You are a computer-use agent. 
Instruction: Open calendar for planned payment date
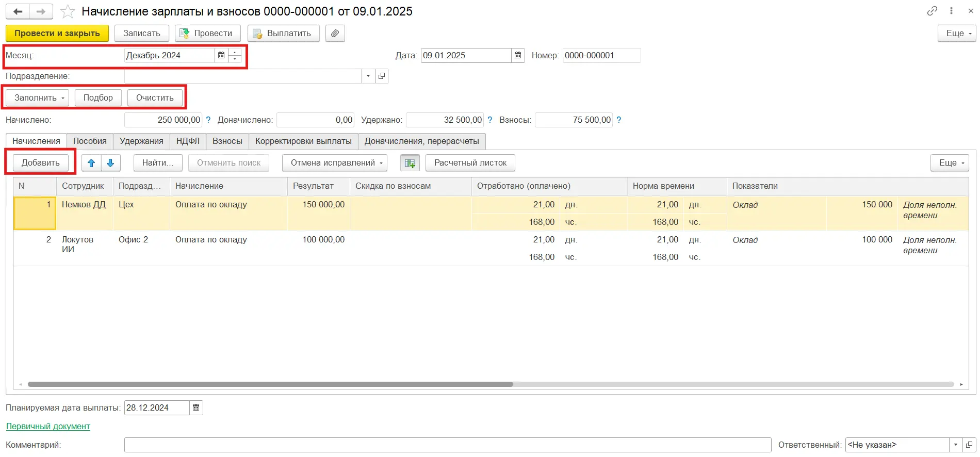click(196, 407)
